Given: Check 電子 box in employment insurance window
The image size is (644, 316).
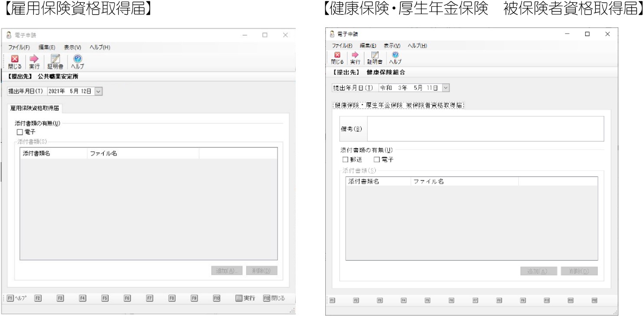Looking at the screenshot, I should click(x=20, y=132).
